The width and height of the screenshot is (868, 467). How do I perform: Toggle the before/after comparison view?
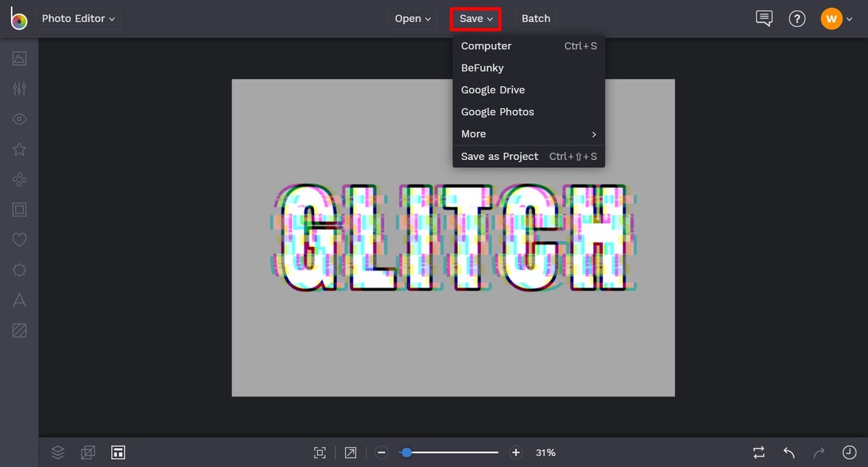[x=758, y=452]
